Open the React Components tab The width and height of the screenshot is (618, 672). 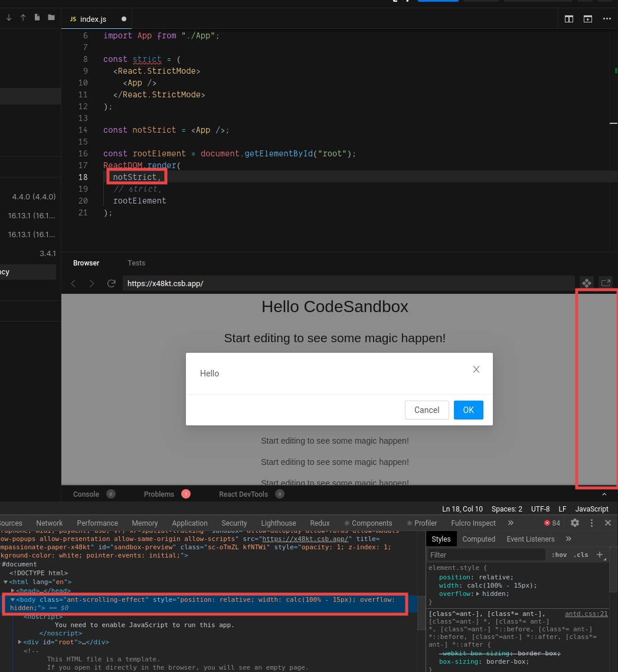368,523
